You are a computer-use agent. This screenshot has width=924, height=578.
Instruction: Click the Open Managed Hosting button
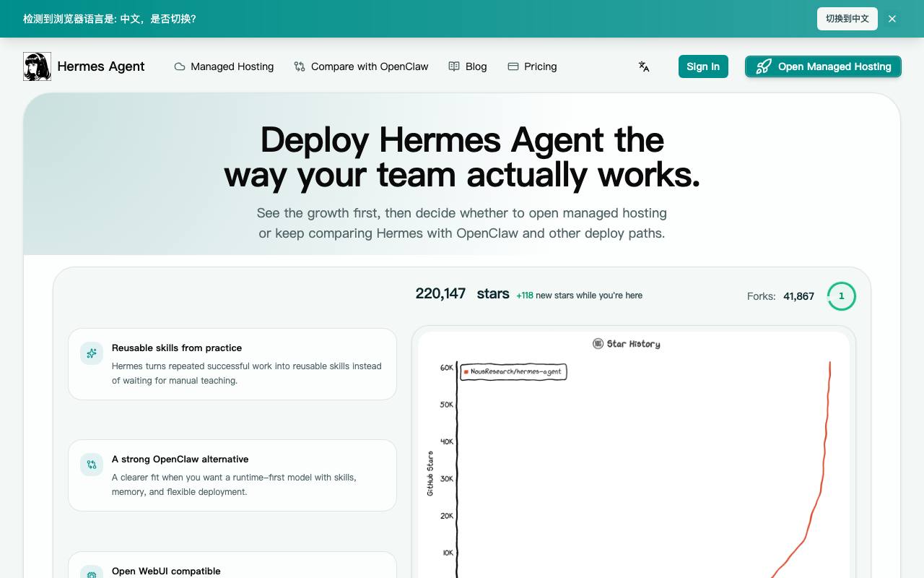pyautogui.click(x=823, y=66)
